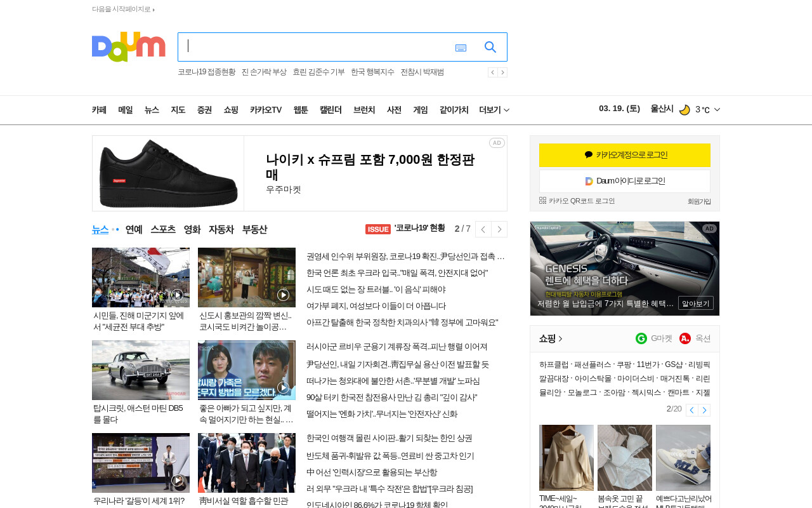
Task: Expand the weather location dropdown arrow
Action: tap(717, 110)
